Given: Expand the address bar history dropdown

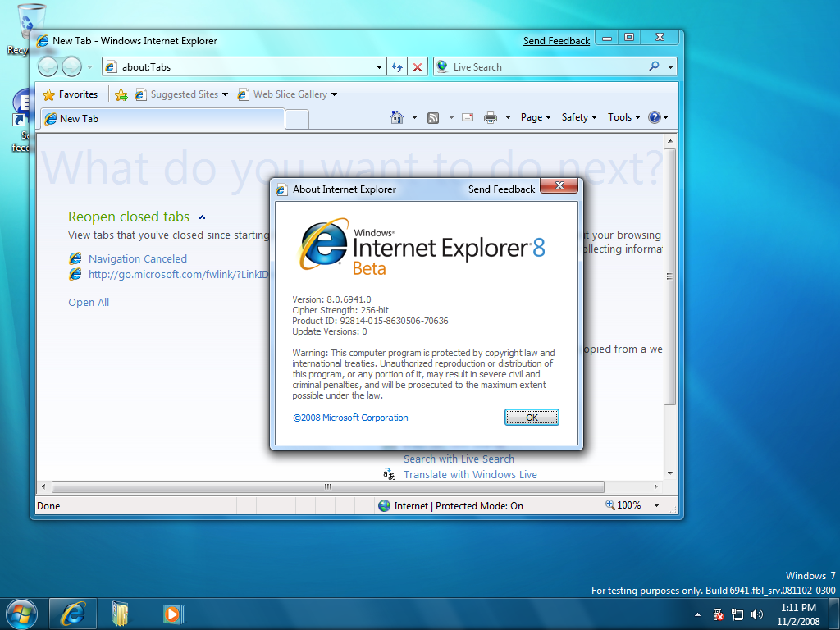Looking at the screenshot, I should click(x=379, y=67).
